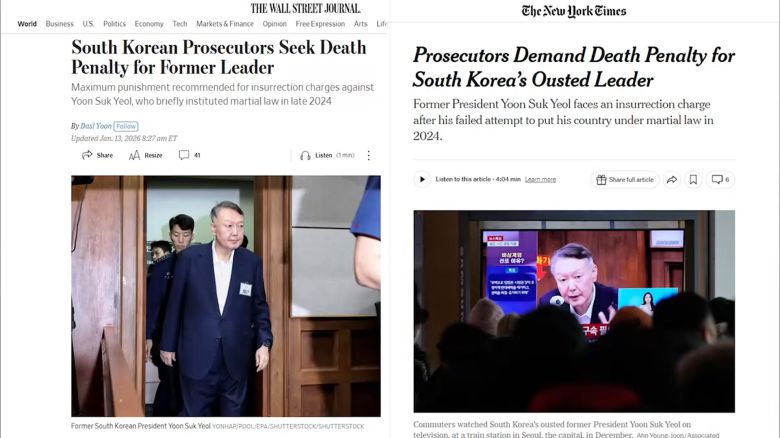Open the three-dot more options menu
780x438 pixels.
pos(369,155)
